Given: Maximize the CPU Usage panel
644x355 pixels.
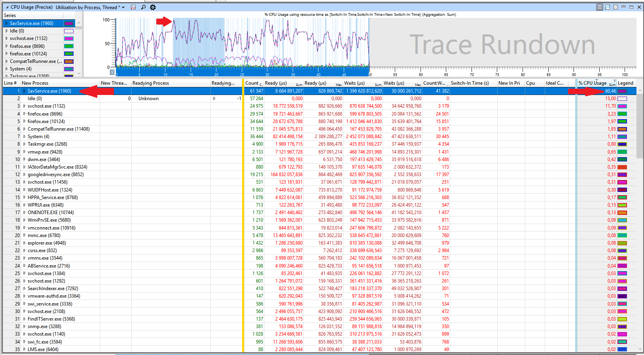Looking at the screenshot, I should click(x=631, y=7).
